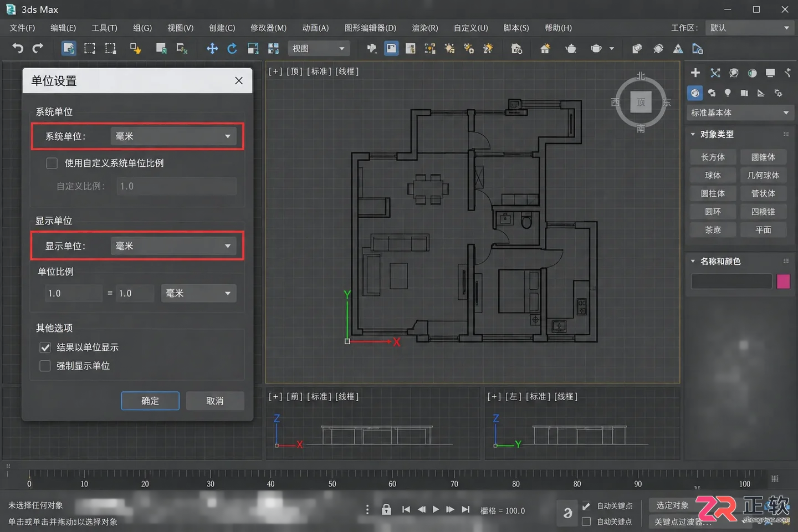The image size is (798, 532).
Task: Open the Utilities wrench panel icon
Action: coord(787,73)
